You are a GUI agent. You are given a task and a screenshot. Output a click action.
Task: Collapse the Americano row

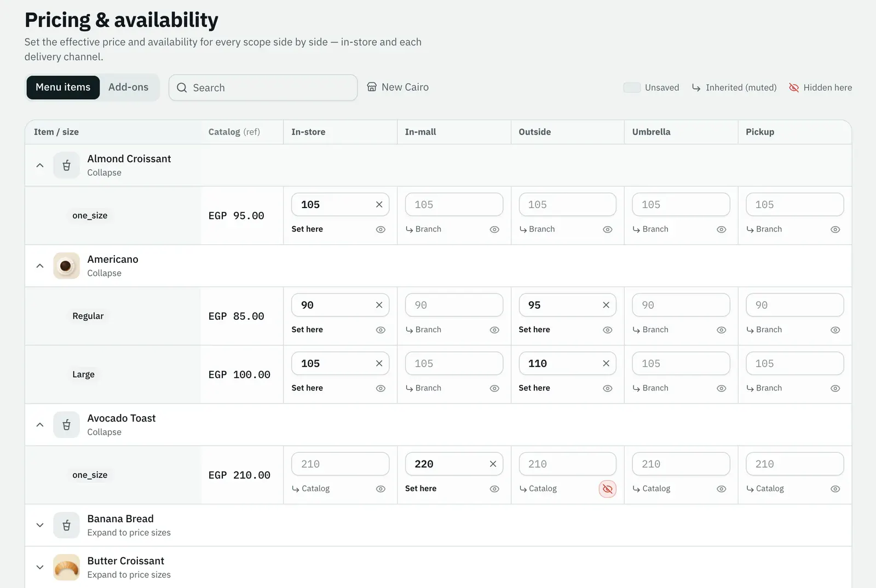(40, 266)
